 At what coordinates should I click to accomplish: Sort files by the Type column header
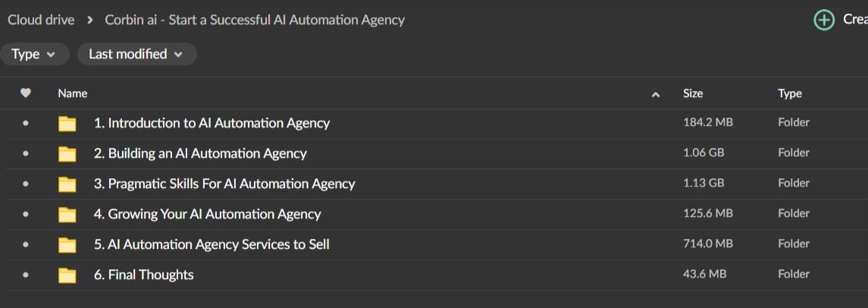(x=790, y=93)
